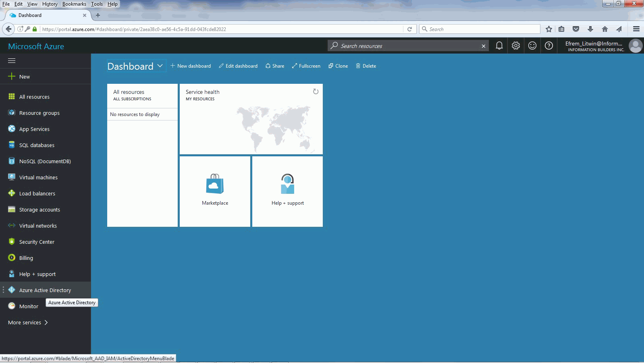
Task: Open browser Downloads arrow icon
Action: coord(590,29)
